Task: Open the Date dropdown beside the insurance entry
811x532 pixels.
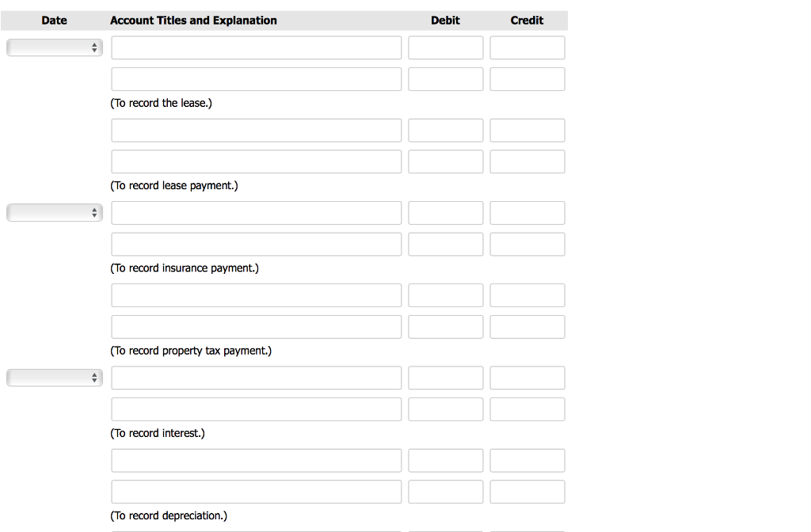Action: point(54,212)
